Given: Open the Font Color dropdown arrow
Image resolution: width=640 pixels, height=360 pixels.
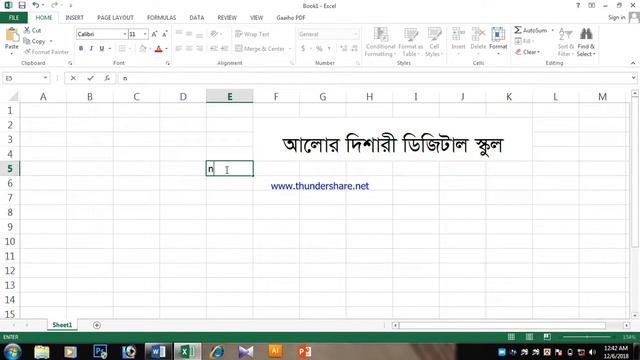Looking at the screenshot, I should pyautogui.click(x=166, y=49).
